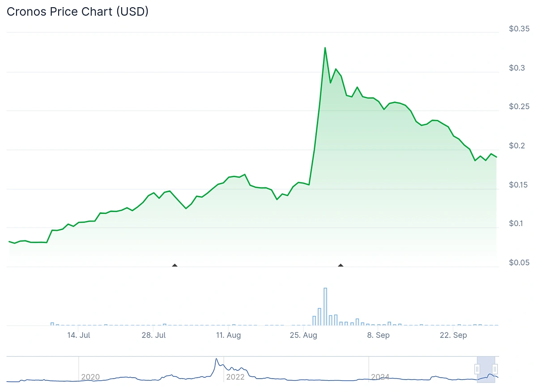Click the price peak near $0.33
537x392 pixels.
coord(325,48)
